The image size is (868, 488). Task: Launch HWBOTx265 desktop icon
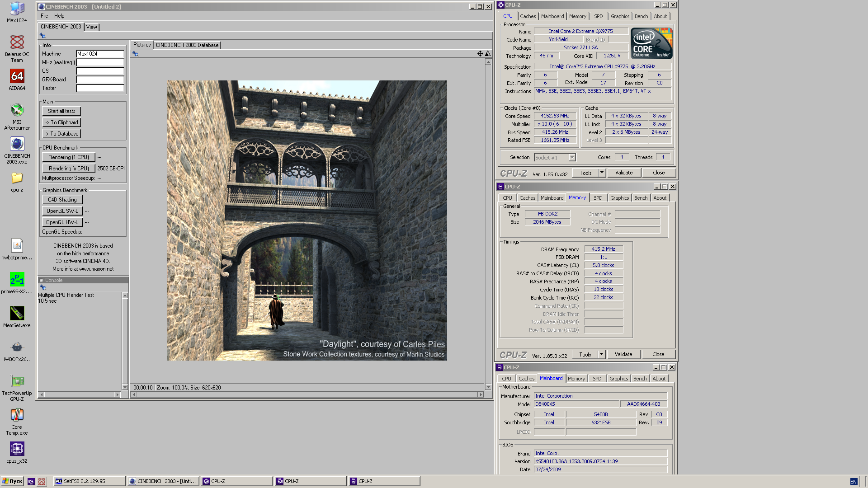(x=17, y=351)
